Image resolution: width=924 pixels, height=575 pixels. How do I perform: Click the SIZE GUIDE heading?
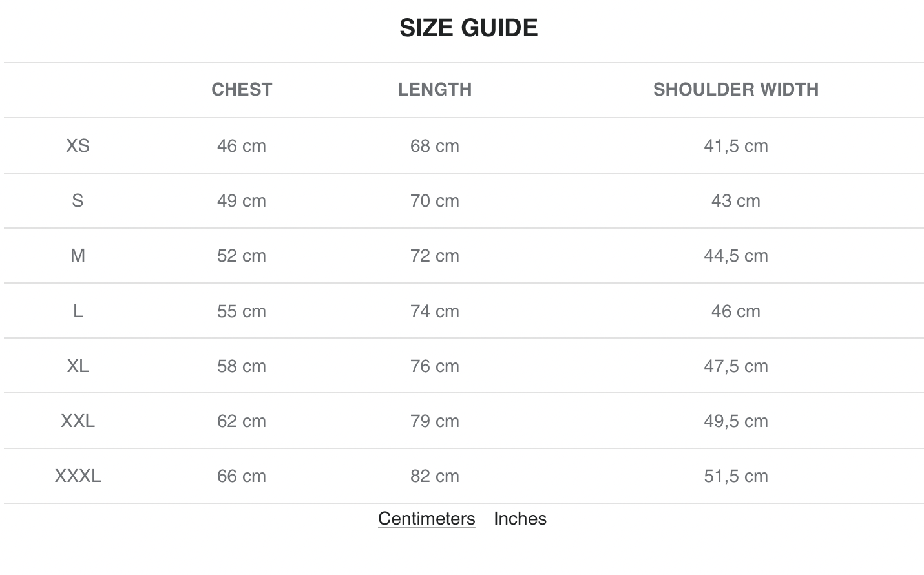coord(468,28)
